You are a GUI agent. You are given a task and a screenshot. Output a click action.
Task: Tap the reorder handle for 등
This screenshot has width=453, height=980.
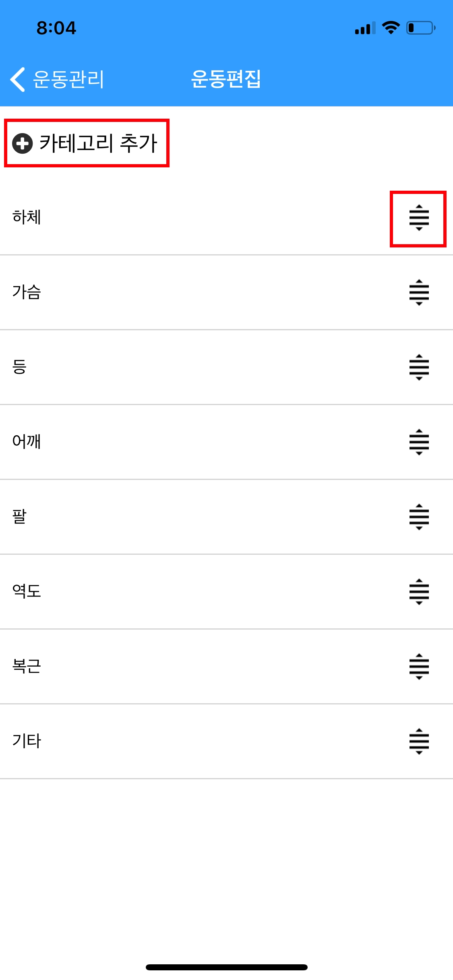(x=419, y=367)
